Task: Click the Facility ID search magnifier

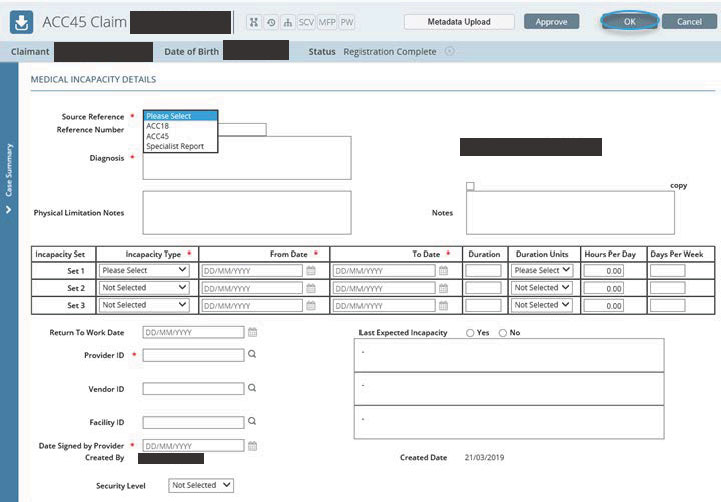Action: (x=252, y=422)
